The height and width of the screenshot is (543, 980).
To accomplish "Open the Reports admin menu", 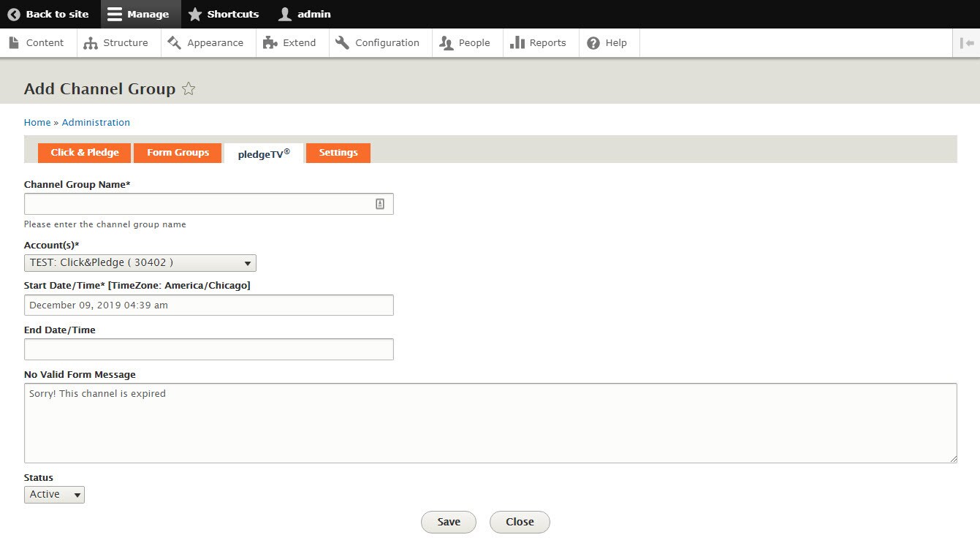I will coord(541,43).
